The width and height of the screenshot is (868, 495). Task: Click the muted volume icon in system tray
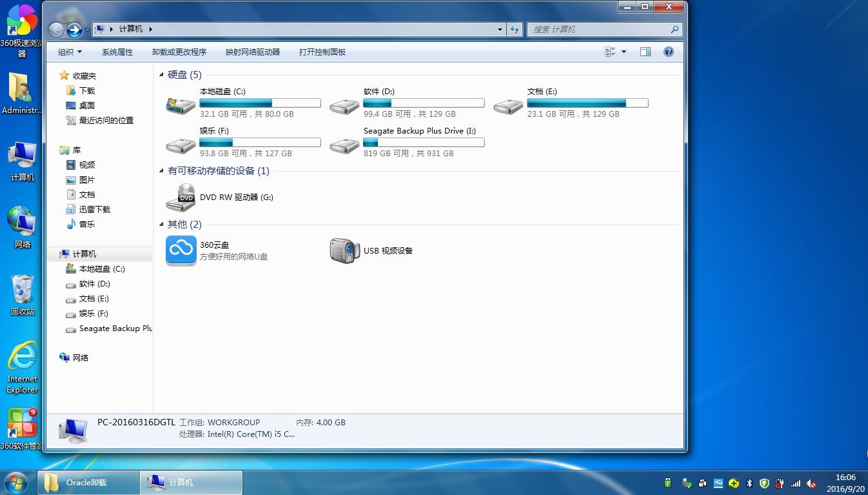[x=812, y=483]
